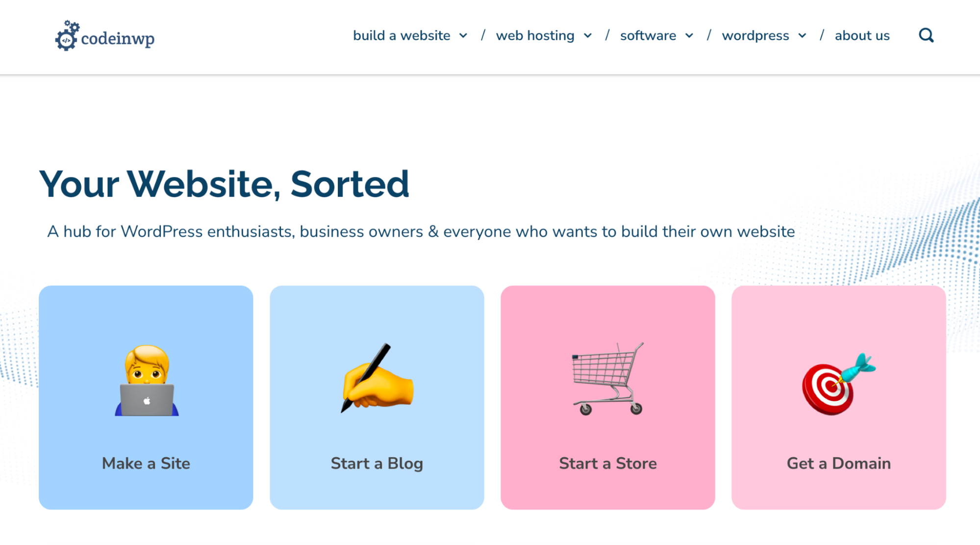Click the Start a Store label

[x=607, y=463]
